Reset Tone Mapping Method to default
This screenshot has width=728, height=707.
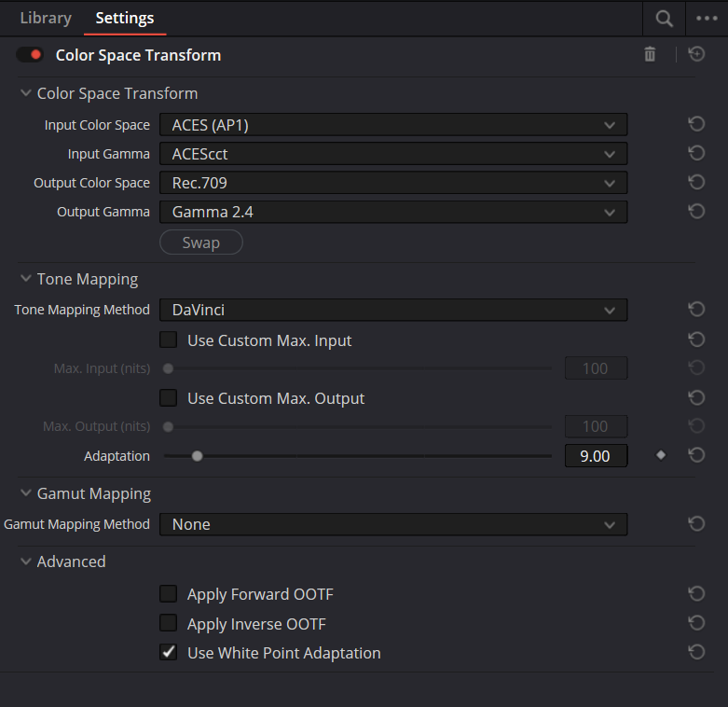[x=696, y=310]
